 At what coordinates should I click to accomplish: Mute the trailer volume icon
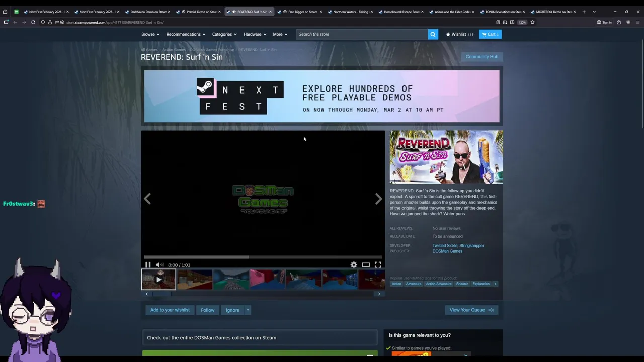(159, 265)
